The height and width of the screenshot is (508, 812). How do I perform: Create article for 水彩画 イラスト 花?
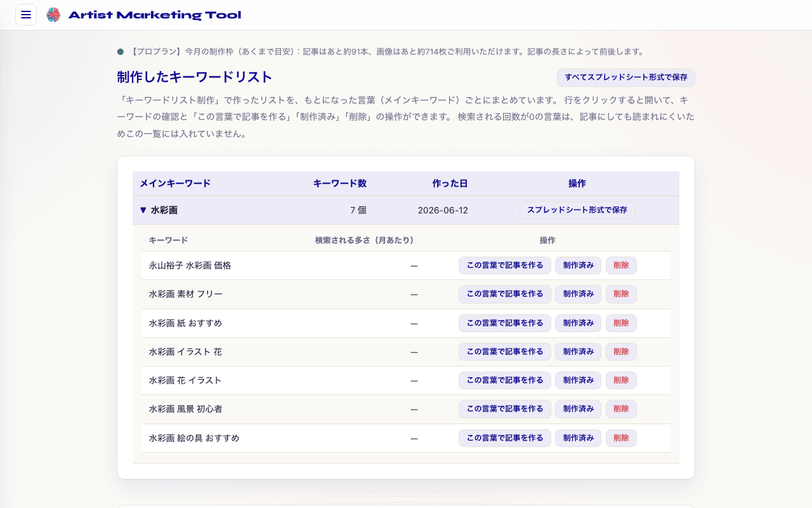(505, 352)
